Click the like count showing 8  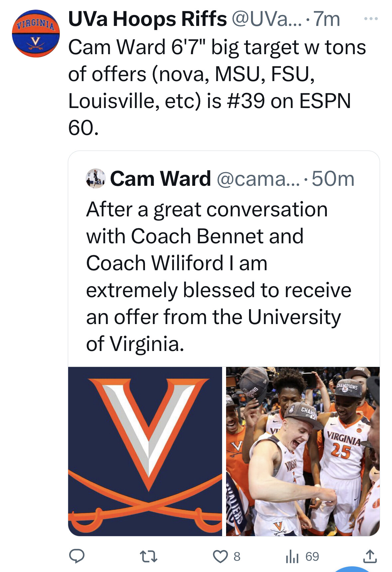coord(237,556)
